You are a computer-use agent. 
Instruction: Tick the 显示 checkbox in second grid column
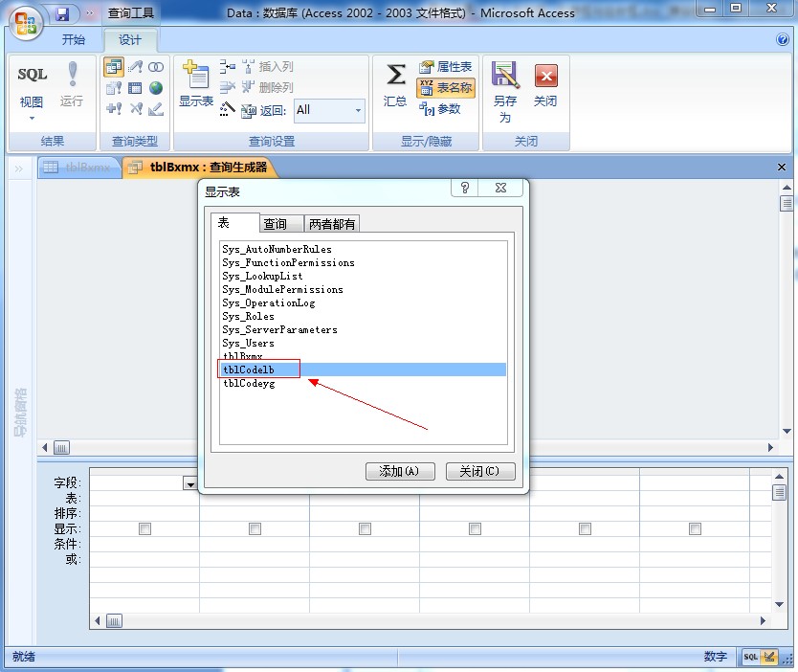coord(255,529)
